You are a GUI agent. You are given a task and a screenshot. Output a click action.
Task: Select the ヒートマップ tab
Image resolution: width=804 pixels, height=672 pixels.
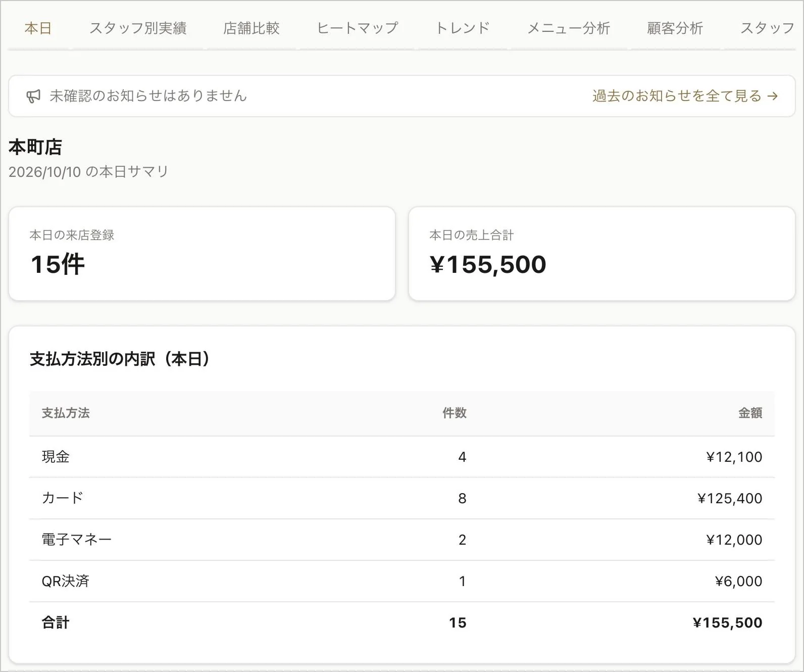coord(358,28)
